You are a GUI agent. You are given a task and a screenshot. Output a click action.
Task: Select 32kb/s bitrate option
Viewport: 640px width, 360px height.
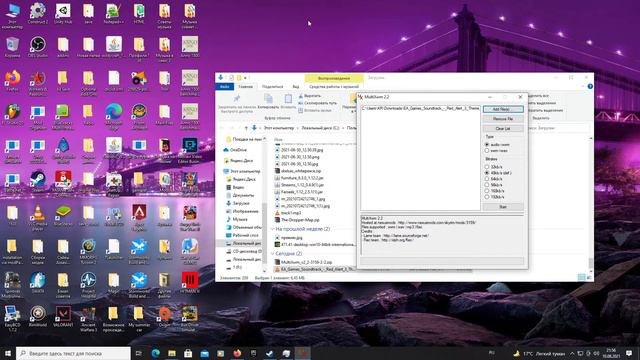pyautogui.click(x=487, y=167)
